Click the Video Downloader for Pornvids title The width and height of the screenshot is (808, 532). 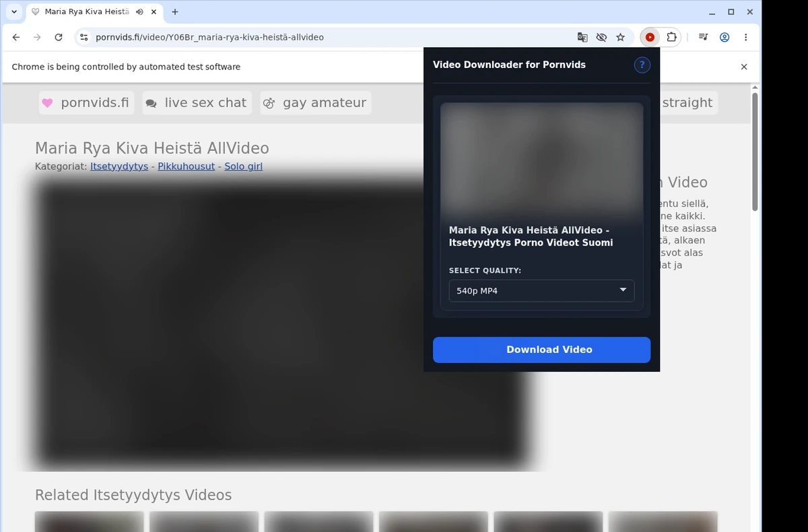point(509,65)
